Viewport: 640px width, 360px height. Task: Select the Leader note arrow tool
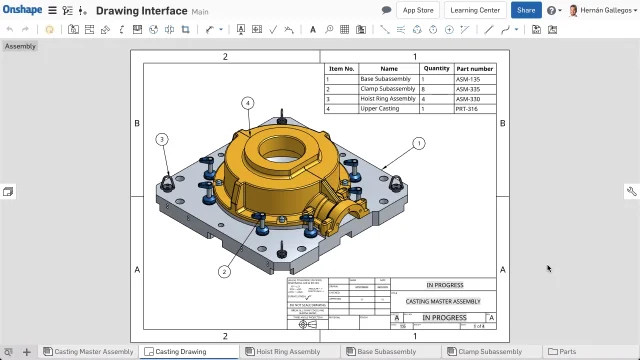click(210, 29)
